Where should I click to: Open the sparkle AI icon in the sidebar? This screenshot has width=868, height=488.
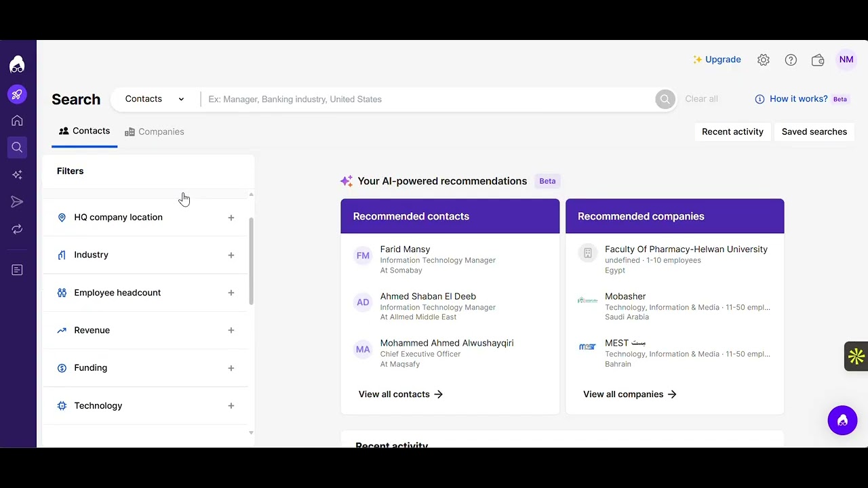17,175
